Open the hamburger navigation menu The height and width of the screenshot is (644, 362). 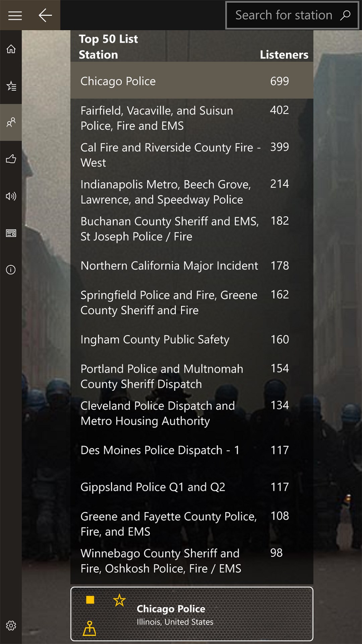pyautogui.click(x=15, y=15)
